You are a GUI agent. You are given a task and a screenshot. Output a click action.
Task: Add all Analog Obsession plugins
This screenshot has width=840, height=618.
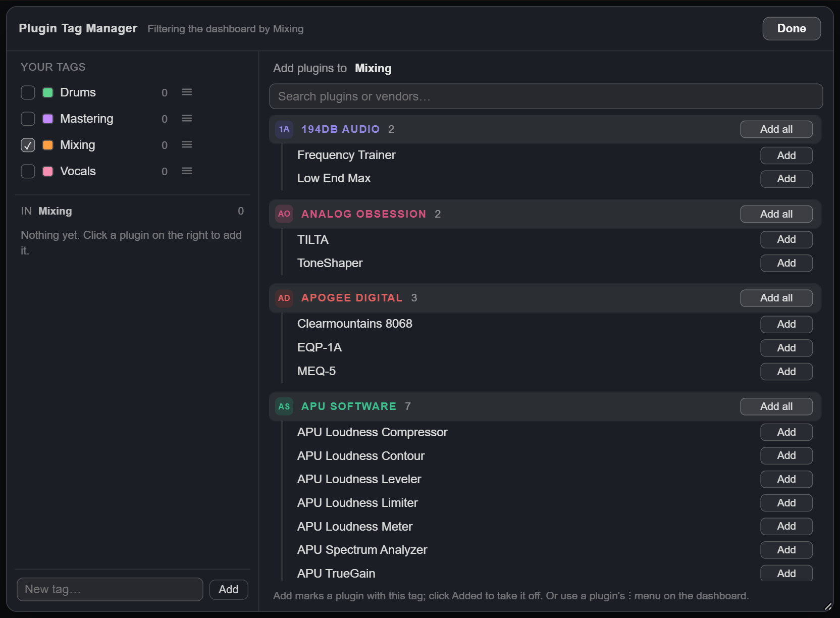click(x=776, y=214)
